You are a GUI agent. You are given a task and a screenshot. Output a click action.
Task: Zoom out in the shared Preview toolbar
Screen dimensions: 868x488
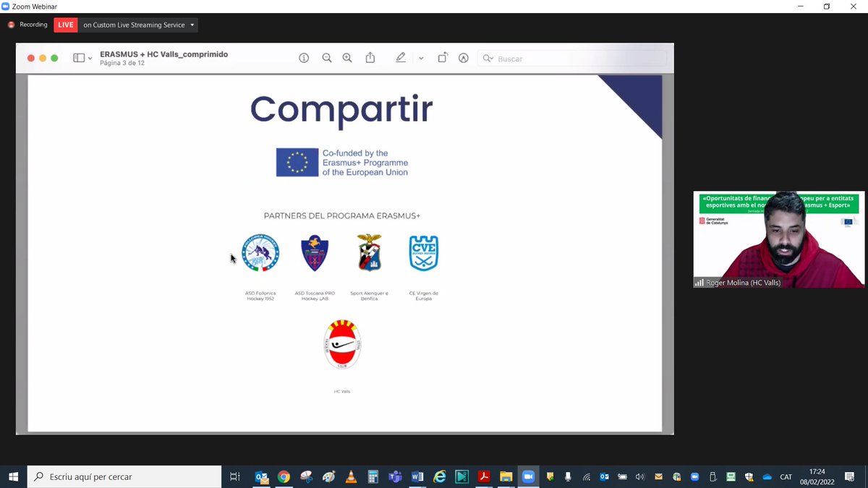coord(327,58)
